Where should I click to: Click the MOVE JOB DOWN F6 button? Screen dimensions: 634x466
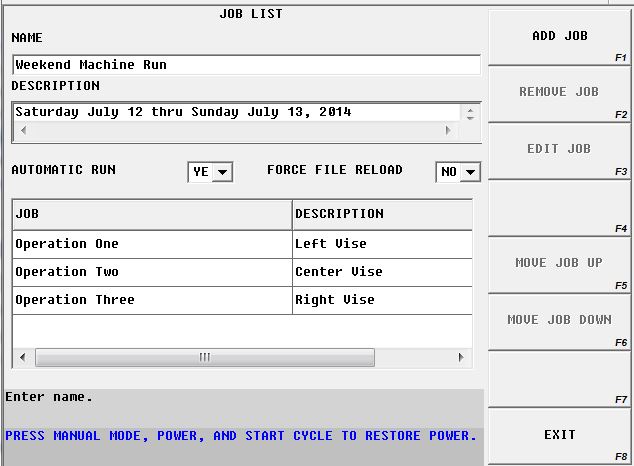pos(559,322)
